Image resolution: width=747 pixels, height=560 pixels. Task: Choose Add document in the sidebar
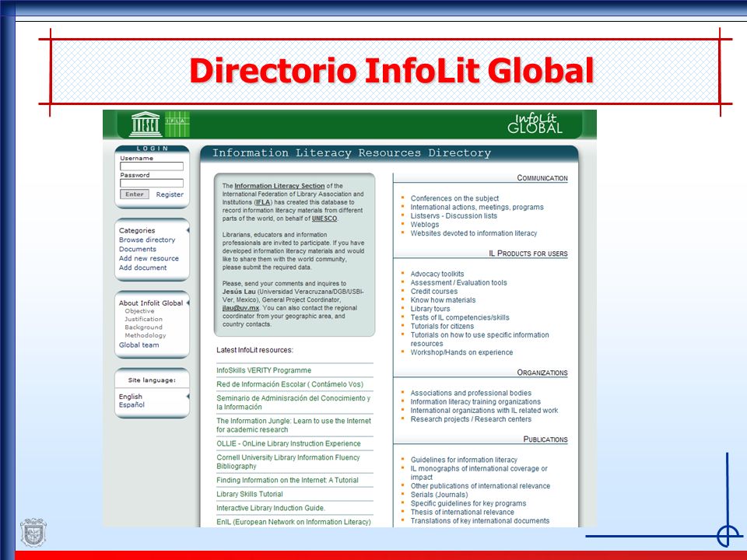click(142, 268)
